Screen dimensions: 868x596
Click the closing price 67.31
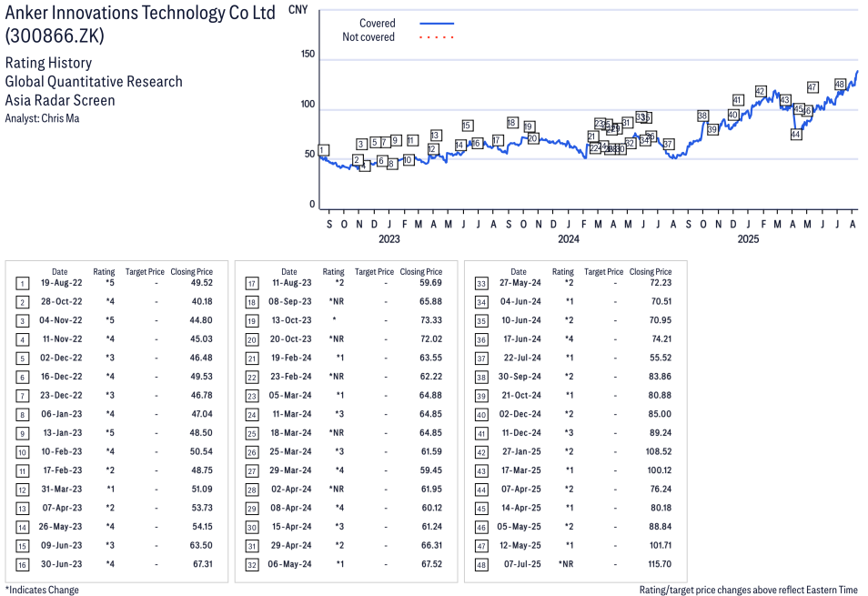click(203, 564)
